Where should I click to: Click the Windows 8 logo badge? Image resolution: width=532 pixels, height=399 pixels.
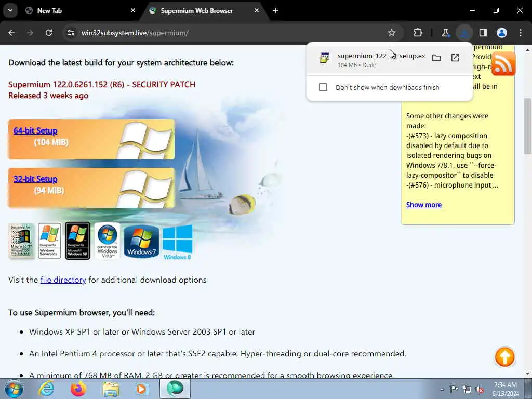pos(177,242)
